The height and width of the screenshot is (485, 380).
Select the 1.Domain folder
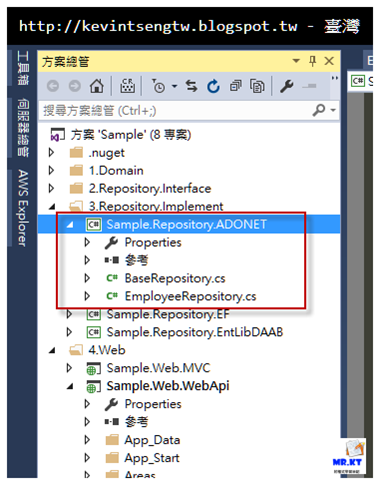point(116,171)
